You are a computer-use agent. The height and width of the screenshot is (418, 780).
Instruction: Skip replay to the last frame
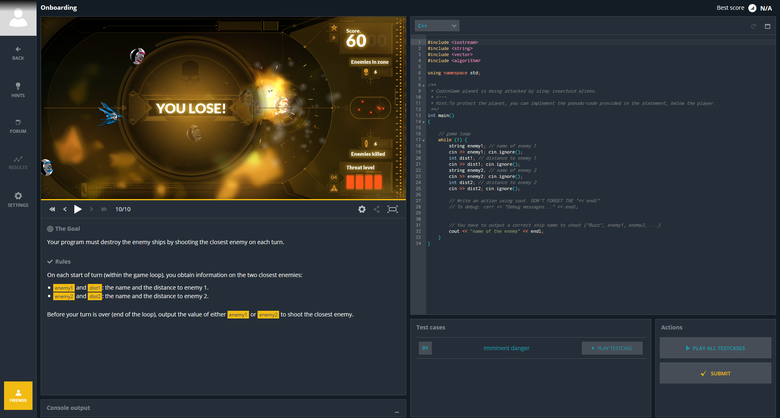coord(104,209)
